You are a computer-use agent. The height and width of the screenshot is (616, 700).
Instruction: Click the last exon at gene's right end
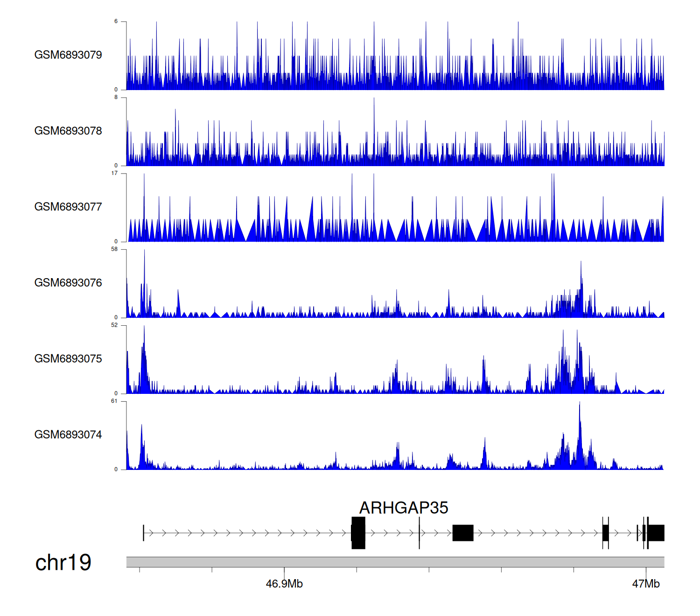(x=656, y=533)
